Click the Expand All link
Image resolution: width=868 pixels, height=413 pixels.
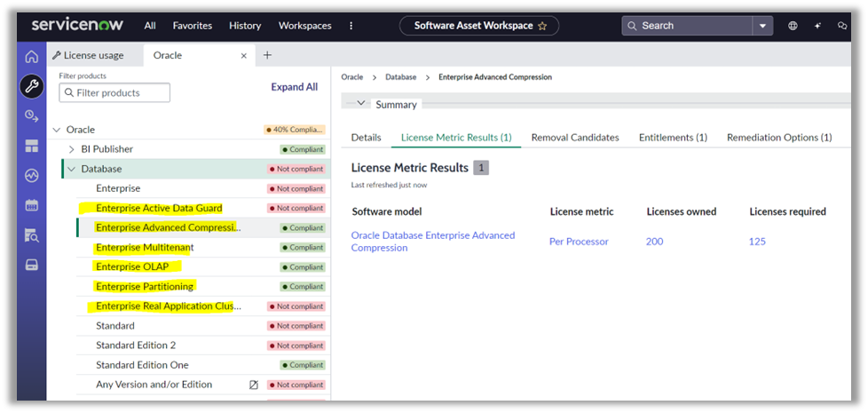pos(295,87)
